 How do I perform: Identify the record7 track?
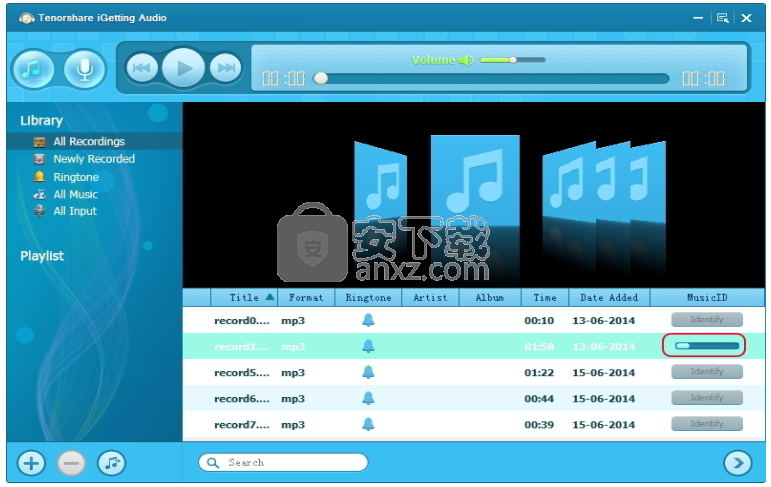click(707, 424)
